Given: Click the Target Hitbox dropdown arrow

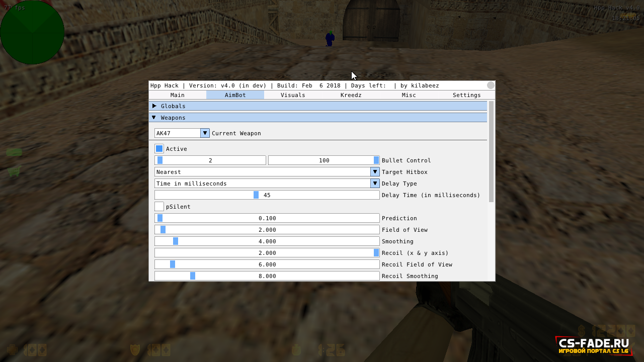Looking at the screenshot, I should [x=375, y=172].
